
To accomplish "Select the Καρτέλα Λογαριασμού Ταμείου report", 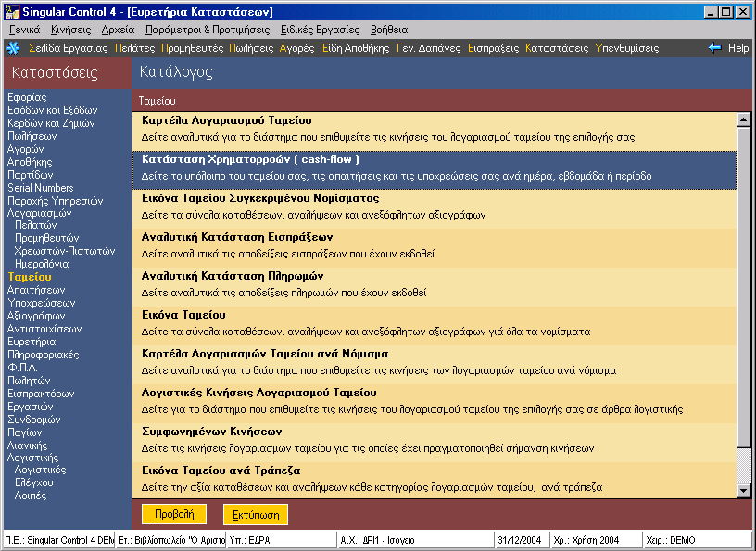I will 435,131.
